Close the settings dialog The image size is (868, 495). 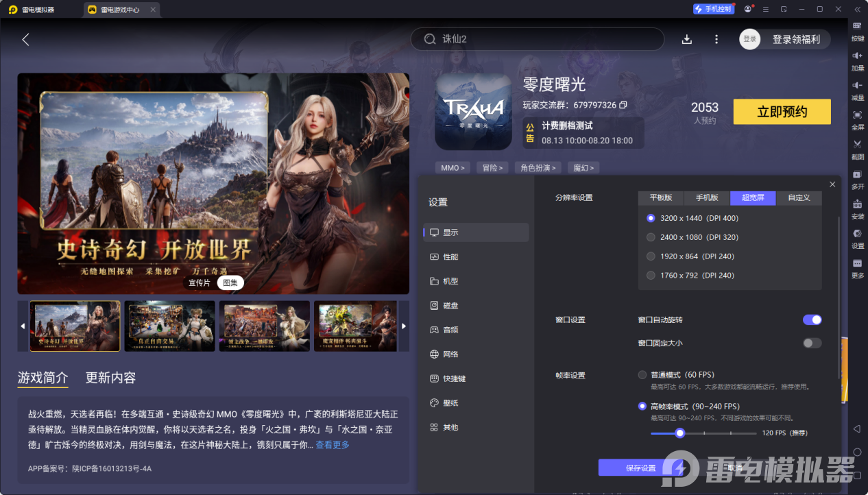pos(832,184)
